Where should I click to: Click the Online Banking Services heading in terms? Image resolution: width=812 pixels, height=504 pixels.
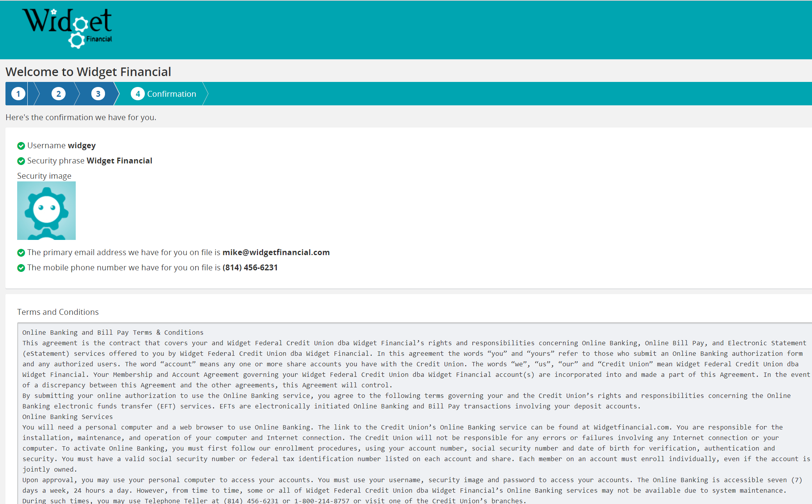(x=67, y=417)
